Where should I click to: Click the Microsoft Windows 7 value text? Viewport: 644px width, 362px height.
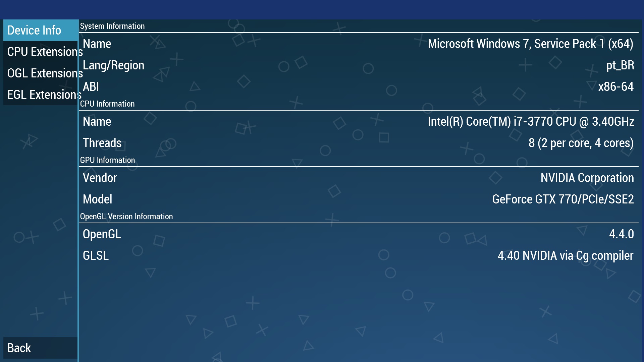(x=530, y=44)
